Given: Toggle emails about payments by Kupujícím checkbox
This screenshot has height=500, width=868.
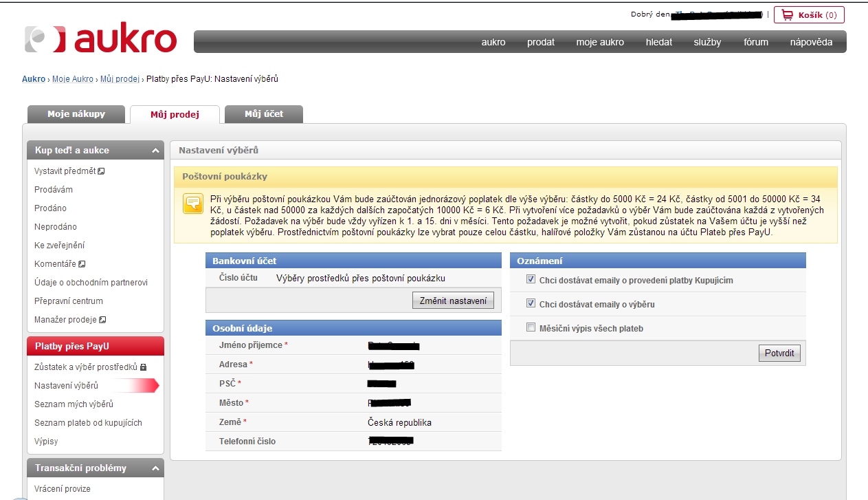Looking at the screenshot, I should point(531,280).
